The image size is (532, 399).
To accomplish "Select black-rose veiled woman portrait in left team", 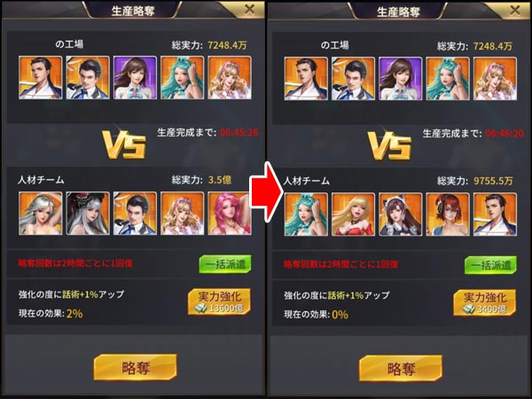I will (x=88, y=214).
